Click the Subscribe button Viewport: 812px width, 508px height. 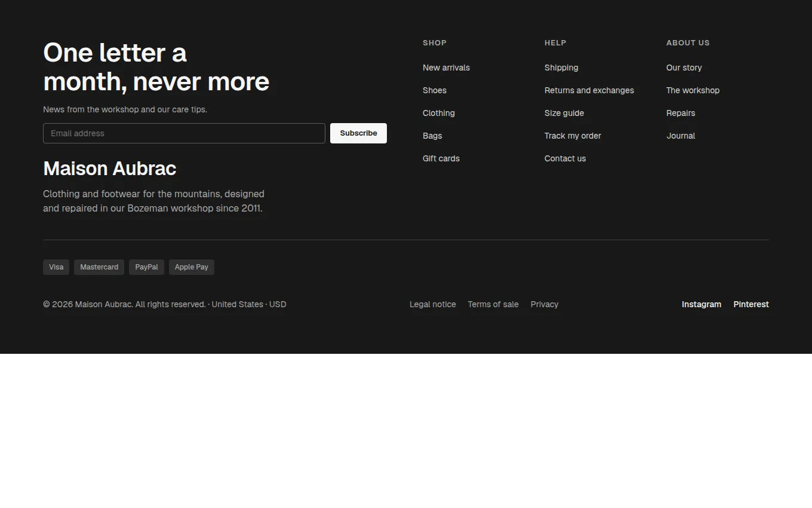(x=358, y=133)
